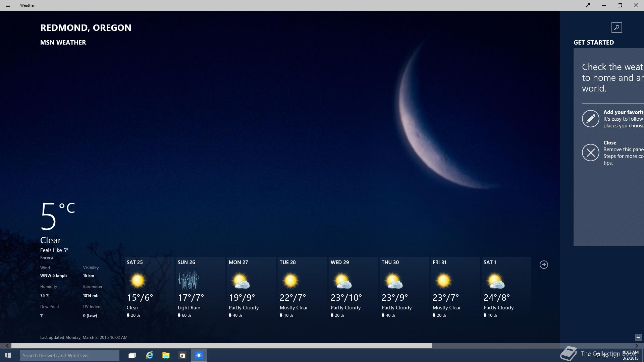Open Internet Explorer from the taskbar
Screen dimensions: 644x362
[149, 355]
